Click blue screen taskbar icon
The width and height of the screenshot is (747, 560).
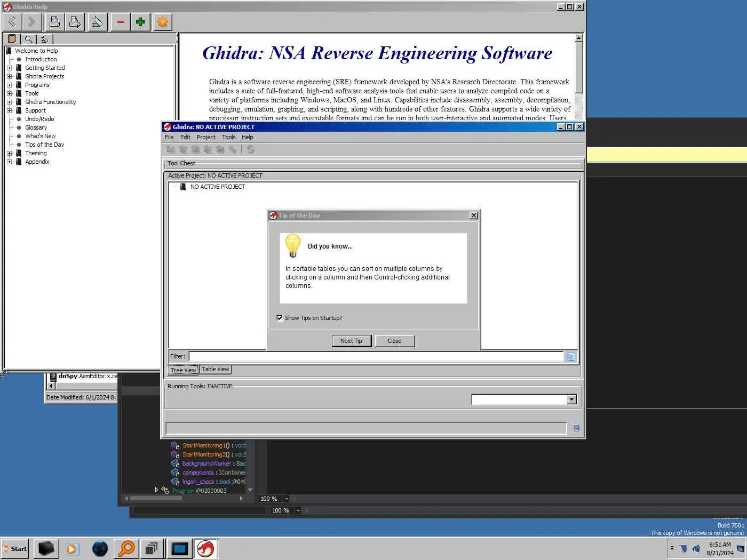[x=179, y=548]
